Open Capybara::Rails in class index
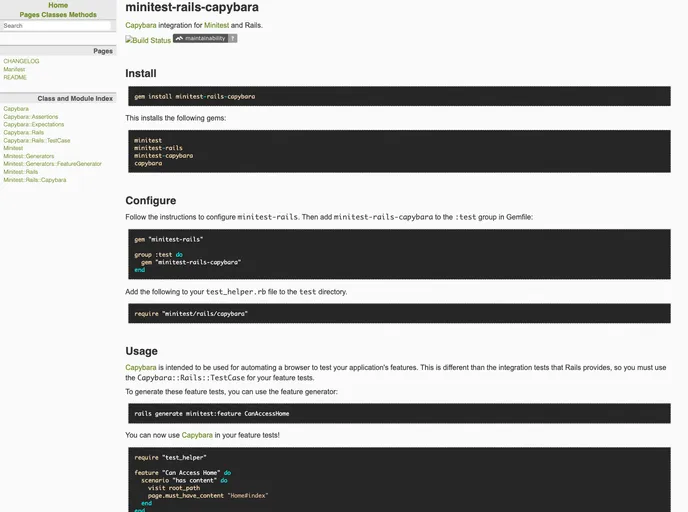 click(24, 132)
